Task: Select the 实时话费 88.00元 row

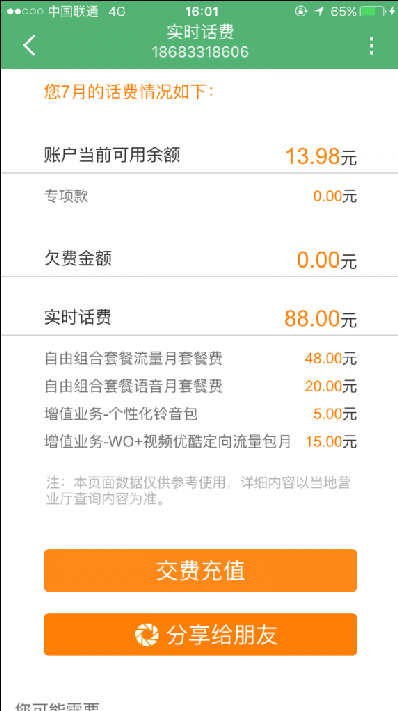Action: click(x=199, y=318)
